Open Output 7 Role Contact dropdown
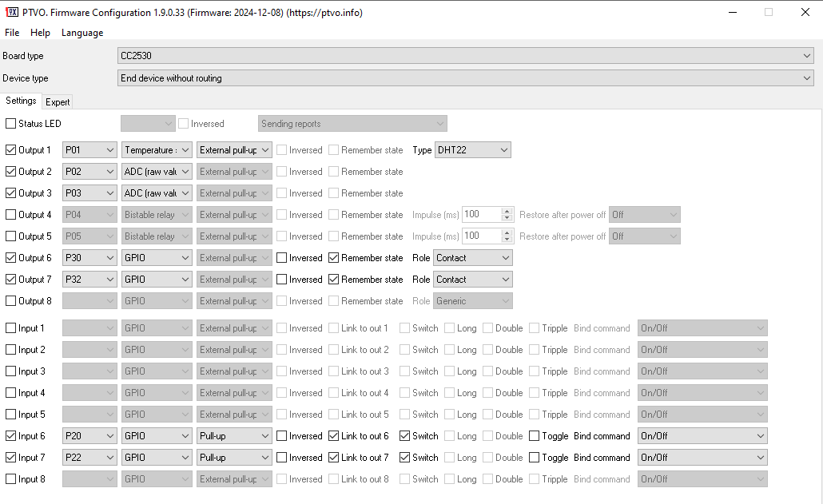 coord(473,279)
